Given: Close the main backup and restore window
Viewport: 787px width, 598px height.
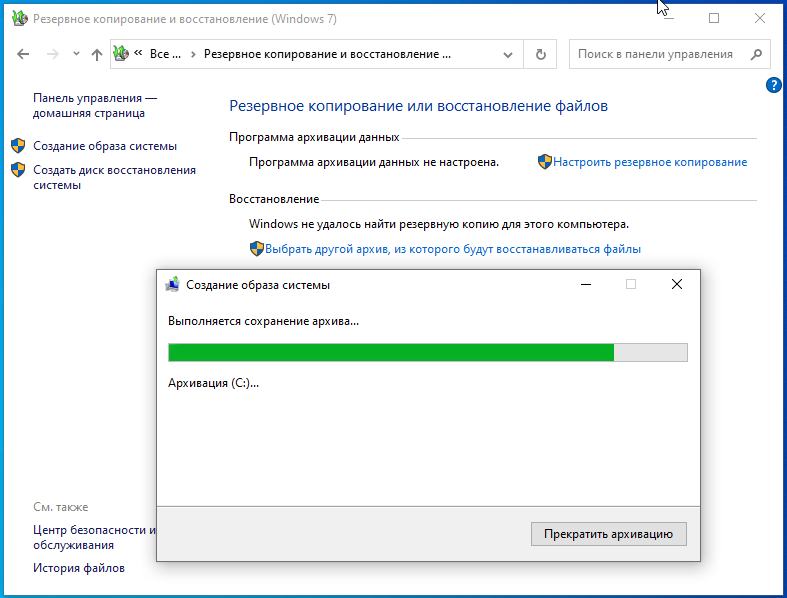Looking at the screenshot, I should tap(759, 19).
